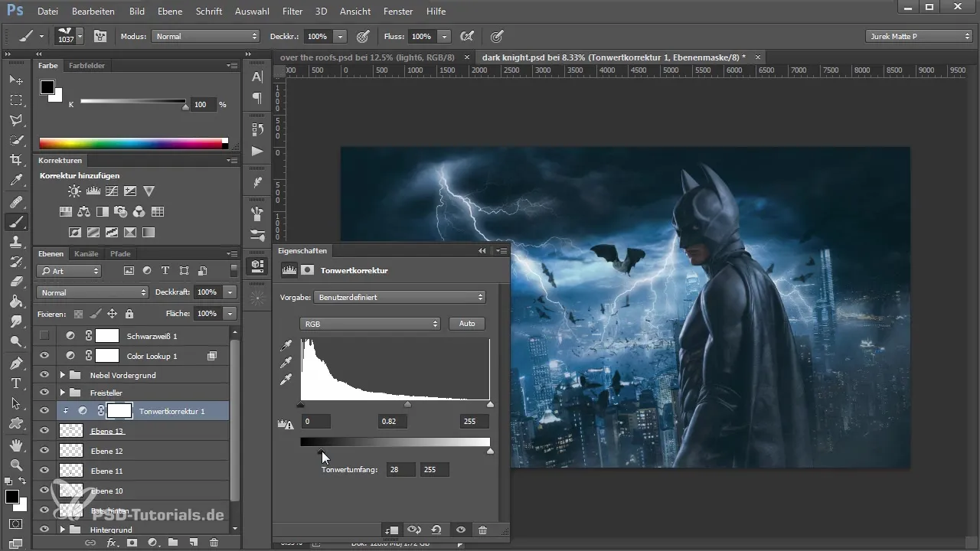
Task: Add a Curves adjustment from Korrekturen
Action: [112, 191]
